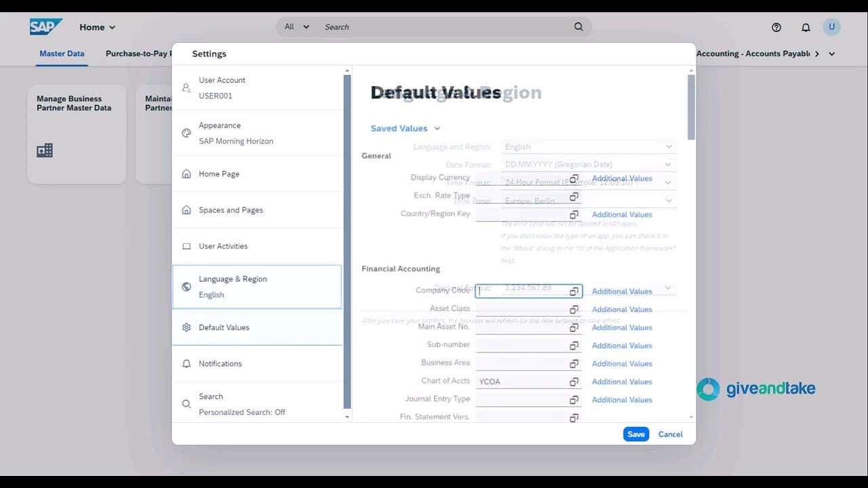Switch to Purchase-to-Pay tab
Screen dimensions: 868x488
tap(138, 54)
